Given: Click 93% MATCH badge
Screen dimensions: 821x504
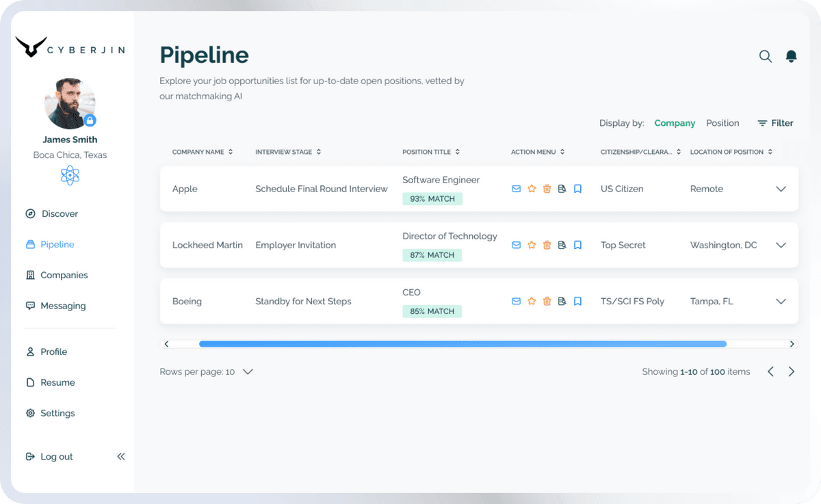Looking at the screenshot, I should point(432,199).
